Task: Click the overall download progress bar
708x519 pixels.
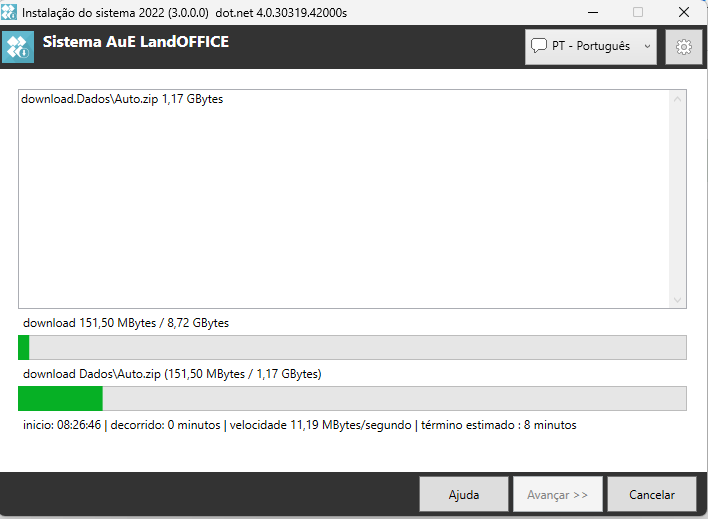Action: tap(352, 347)
